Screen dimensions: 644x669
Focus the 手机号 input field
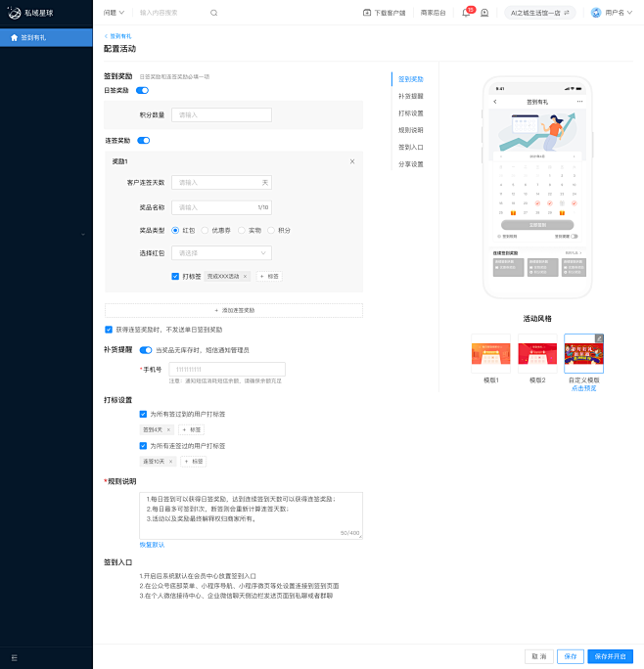tap(227, 369)
